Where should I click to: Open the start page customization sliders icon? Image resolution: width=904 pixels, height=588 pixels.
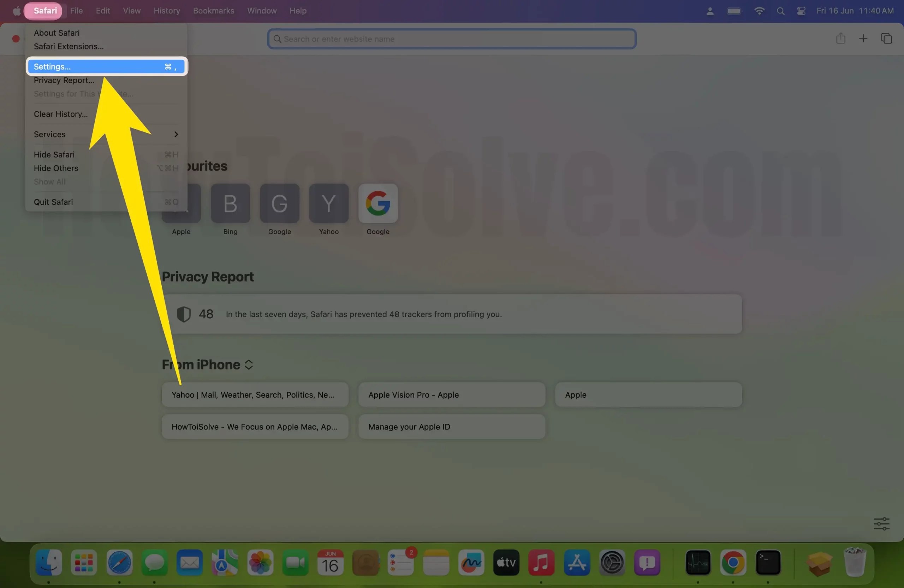[882, 524]
